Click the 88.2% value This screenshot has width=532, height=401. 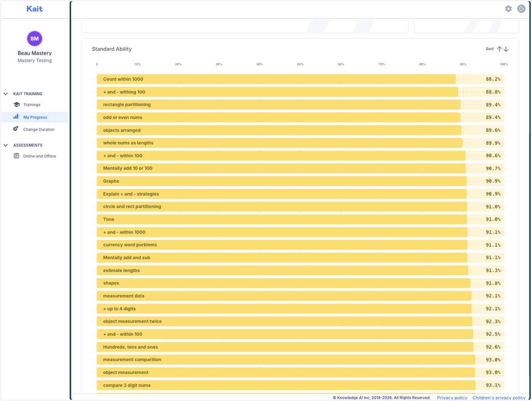click(493, 79)
